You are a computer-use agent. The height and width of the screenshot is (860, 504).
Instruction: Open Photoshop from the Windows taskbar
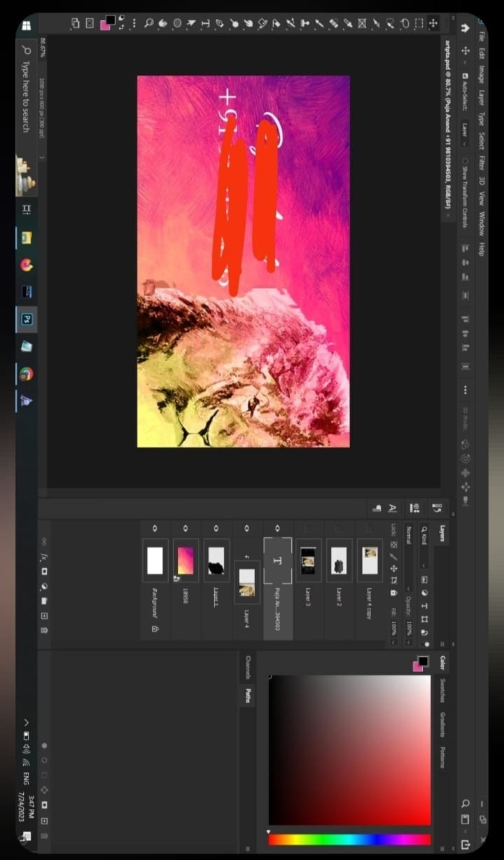point(27,319)
